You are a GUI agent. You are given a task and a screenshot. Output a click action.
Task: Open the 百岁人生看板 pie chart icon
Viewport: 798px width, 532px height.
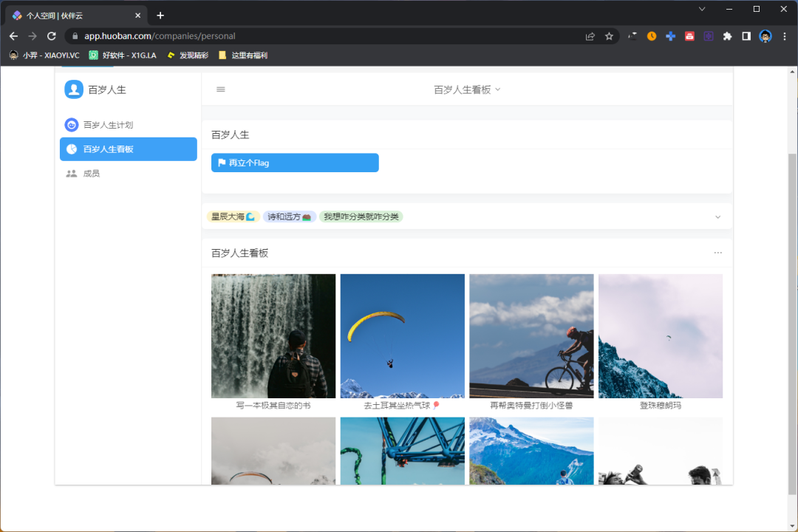[x=71, y=149]
